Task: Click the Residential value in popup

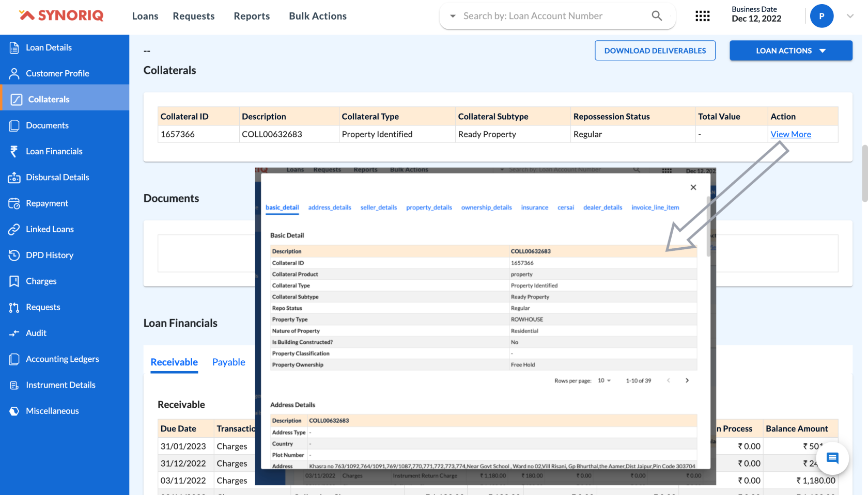Action: (x=524, y=331)
